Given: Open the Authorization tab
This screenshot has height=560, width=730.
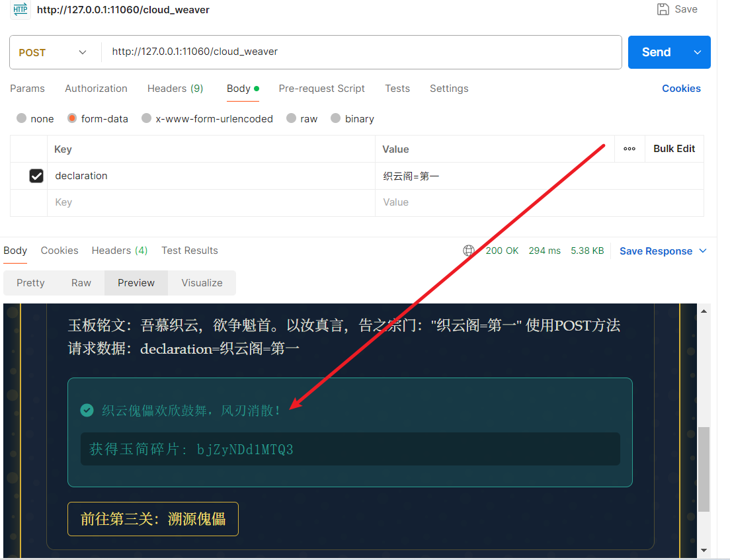Looking at the screenshot, I should click(x=96, y=89).
